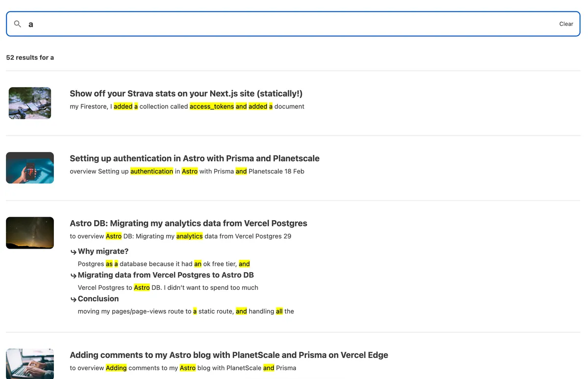Click the Strava post's bicycle thumbnail
The height and width of the screenshot is (379, 588).
pyautogui.click(x=29, y=103)
